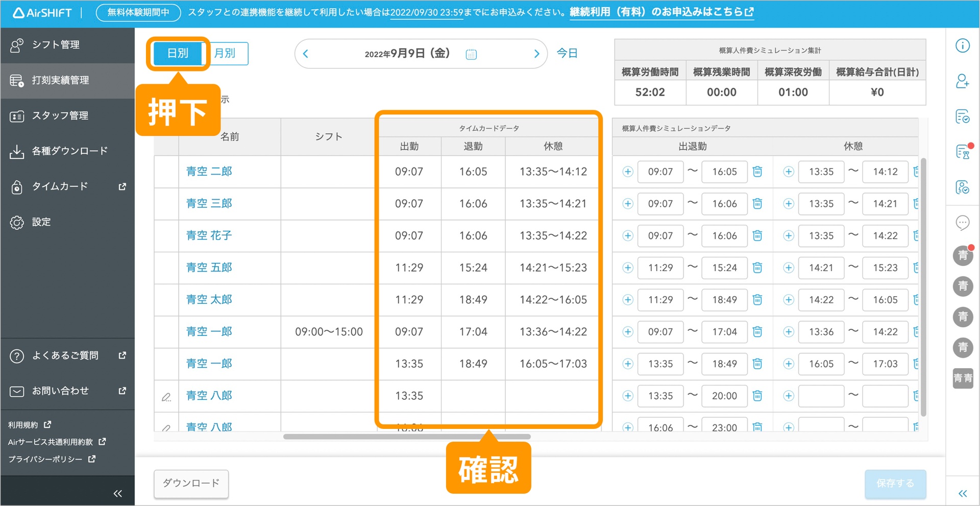The image size is (980, 506).
Task: Delete 青空 二郎's 09:07 attendance entry with trash icon
Action: pos(757,172)
